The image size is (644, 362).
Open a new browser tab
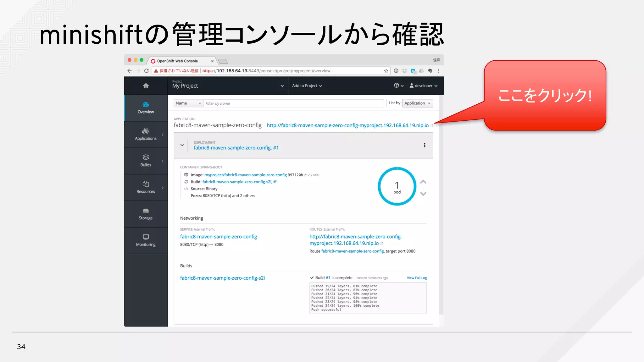click(223, 61)
